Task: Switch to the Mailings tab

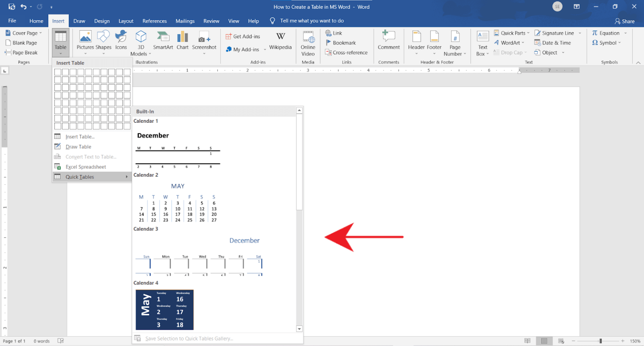Action: point(185,21)
